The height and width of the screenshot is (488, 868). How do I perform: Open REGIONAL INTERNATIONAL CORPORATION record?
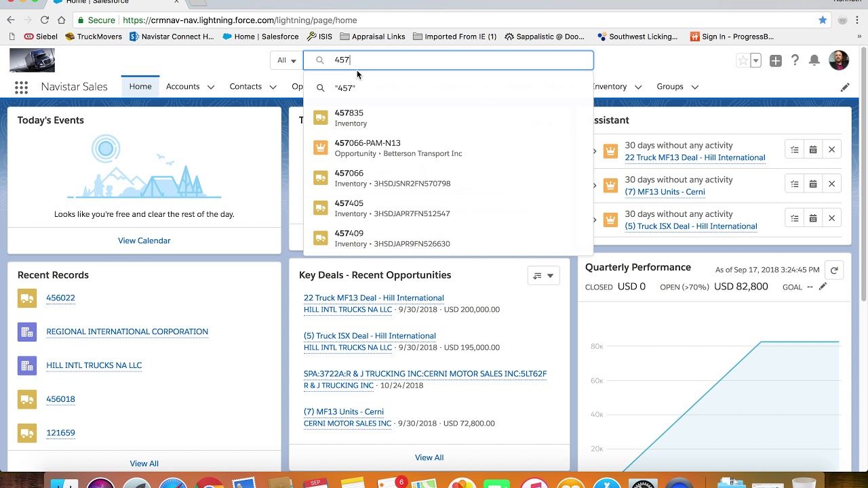127,331
